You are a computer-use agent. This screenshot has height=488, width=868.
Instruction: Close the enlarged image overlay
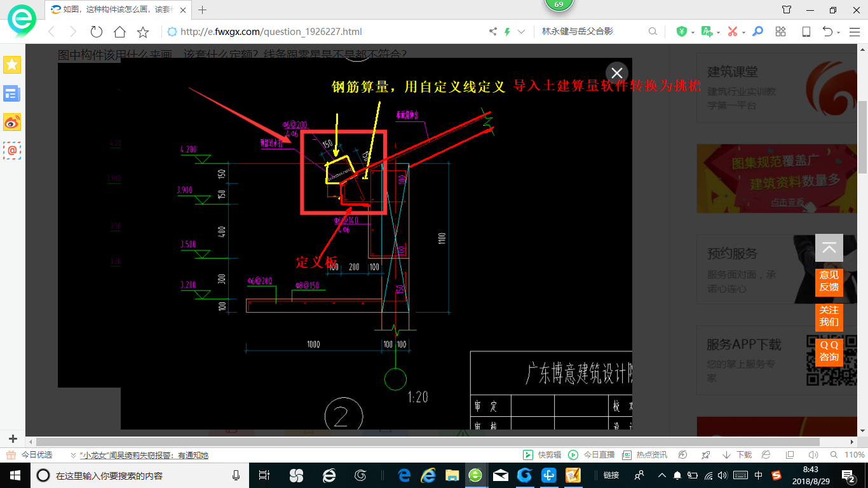(x=616, y=73)
